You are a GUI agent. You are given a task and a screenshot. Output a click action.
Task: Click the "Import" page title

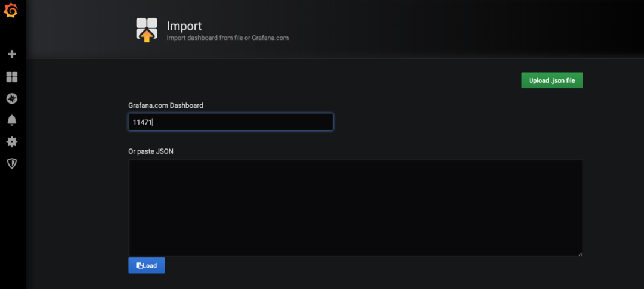tap(184, 26)
